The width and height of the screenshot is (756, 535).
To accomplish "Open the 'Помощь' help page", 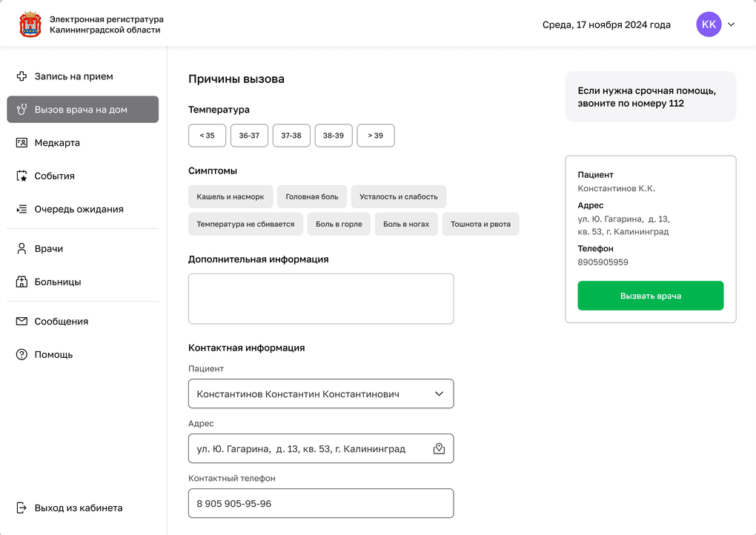I will point(53,355).
